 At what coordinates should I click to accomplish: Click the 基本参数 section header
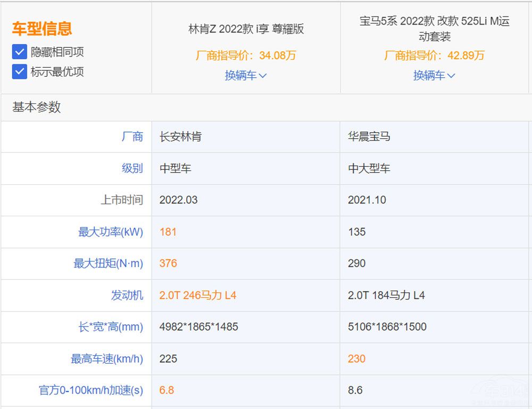point(36,107)
